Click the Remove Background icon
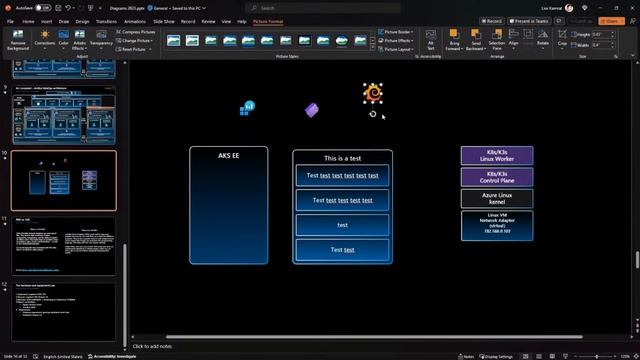The width and height of the screenshot is (640, 360). pos(18,40)
